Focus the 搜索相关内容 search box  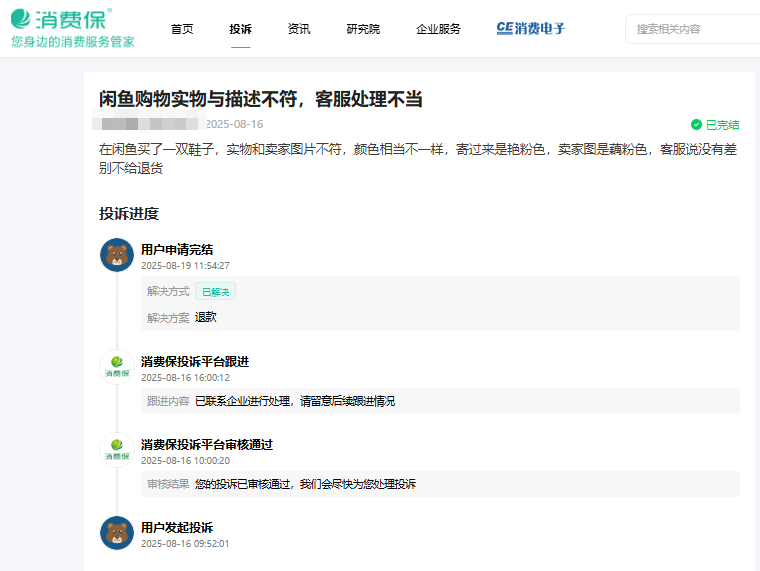[693, 29]
